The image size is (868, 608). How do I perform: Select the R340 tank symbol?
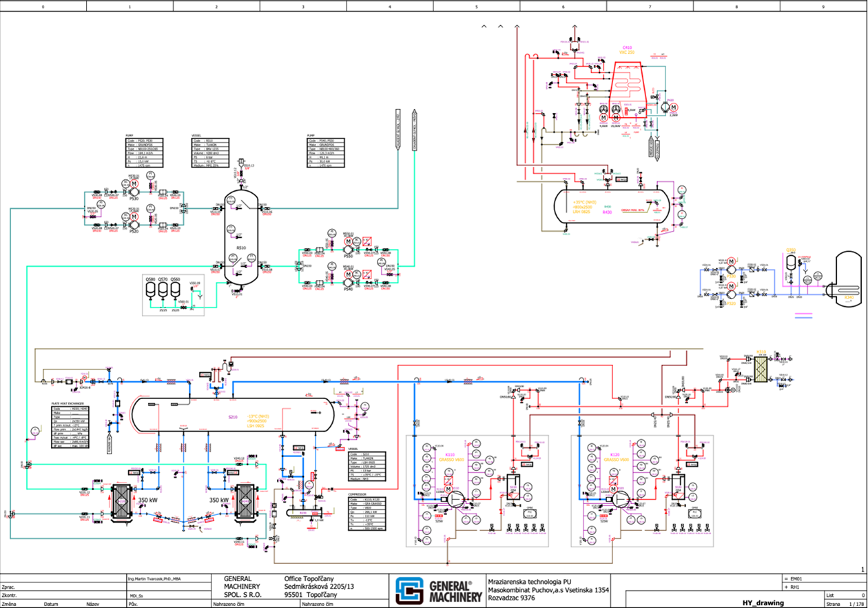click(849, 278)
